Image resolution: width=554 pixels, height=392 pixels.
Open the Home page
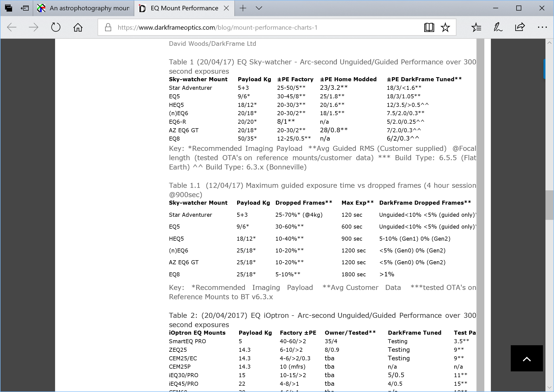point(78,27)
